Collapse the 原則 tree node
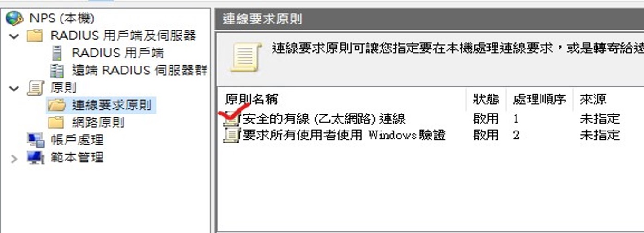644x233 pixels. pos(15,88)
